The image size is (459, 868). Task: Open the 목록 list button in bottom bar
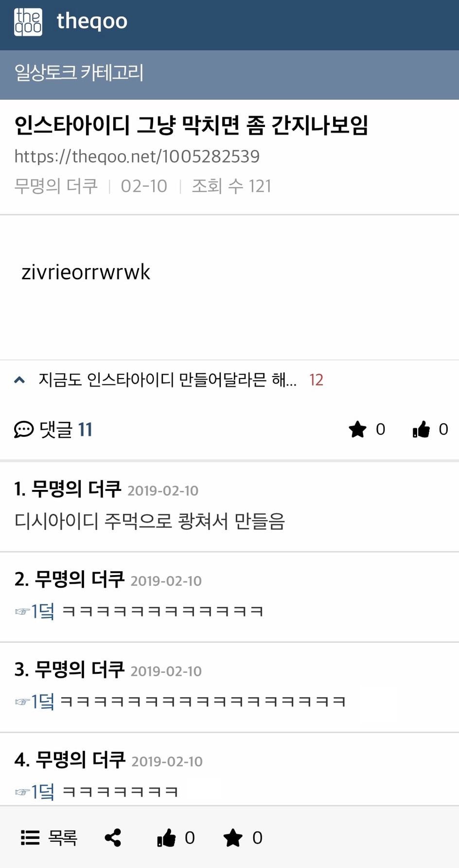click(x=49, y=837)
